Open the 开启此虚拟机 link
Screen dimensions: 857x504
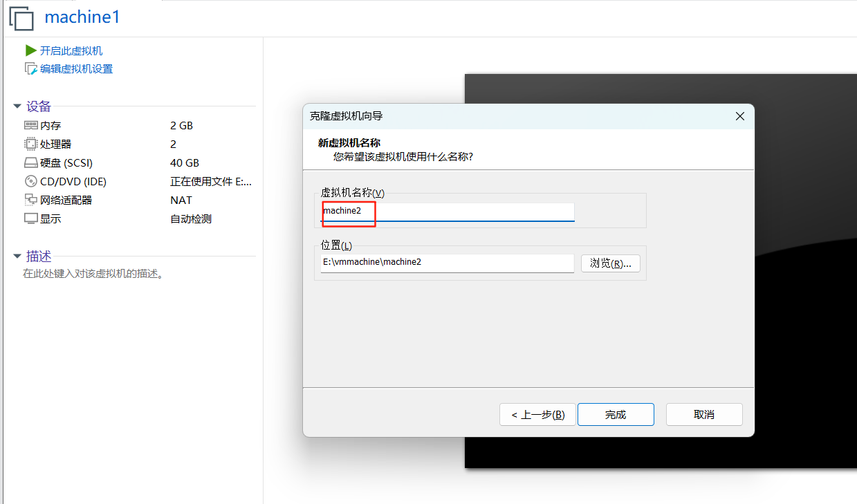click(71, 50)
